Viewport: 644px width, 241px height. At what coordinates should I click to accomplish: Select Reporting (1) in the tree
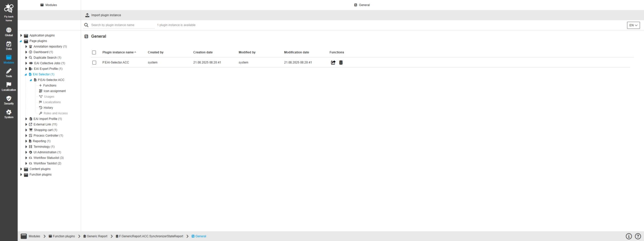click(x=42, y=141)
